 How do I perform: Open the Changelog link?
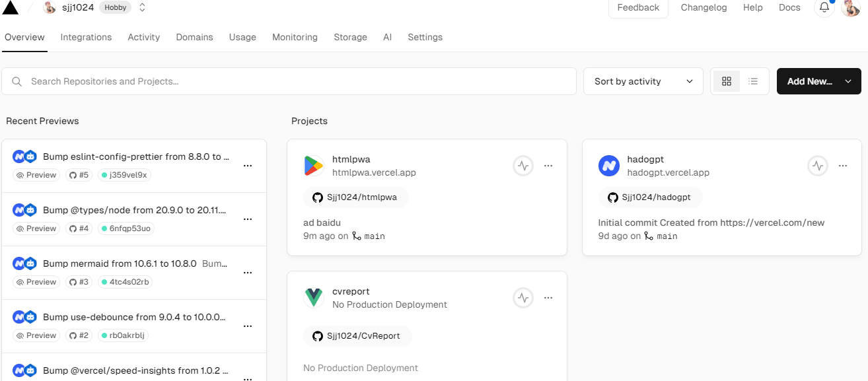pyautogui.click(x=704, y=8)
